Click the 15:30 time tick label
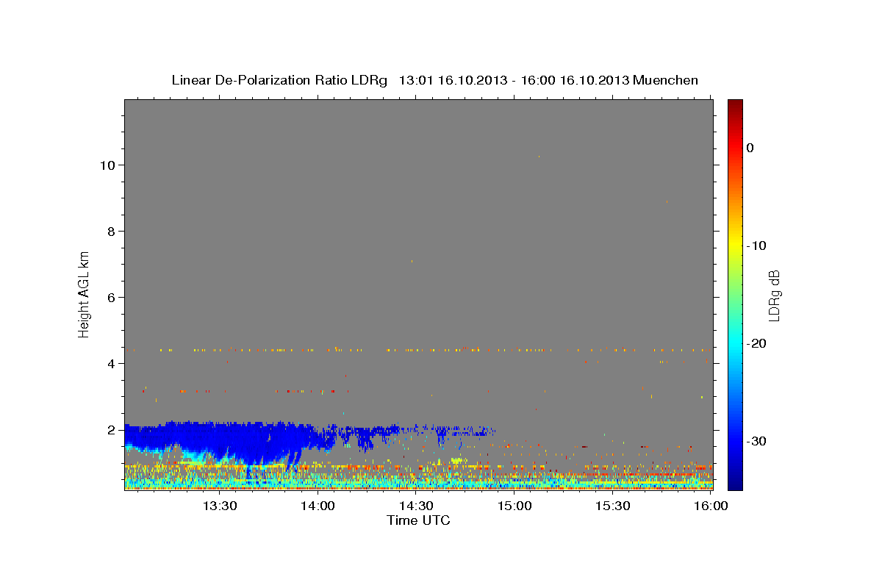Screen dimensions: 882x588 pos(613,506)
